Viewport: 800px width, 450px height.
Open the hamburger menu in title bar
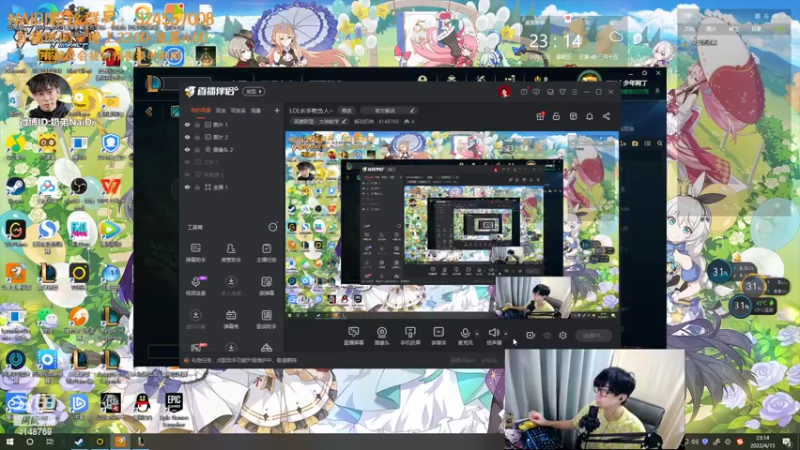tap(574, 92)
